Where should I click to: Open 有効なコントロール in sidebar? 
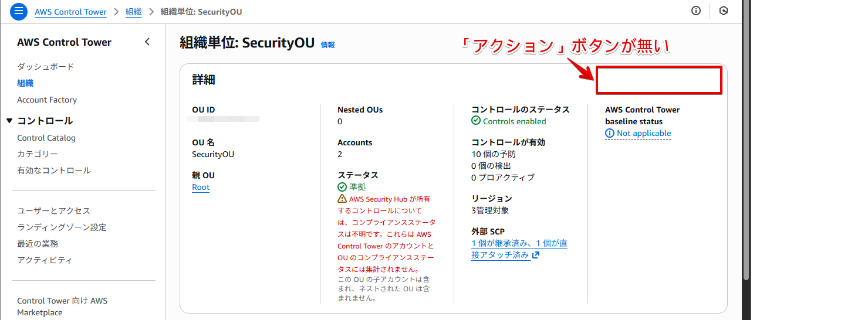point(54,171)
